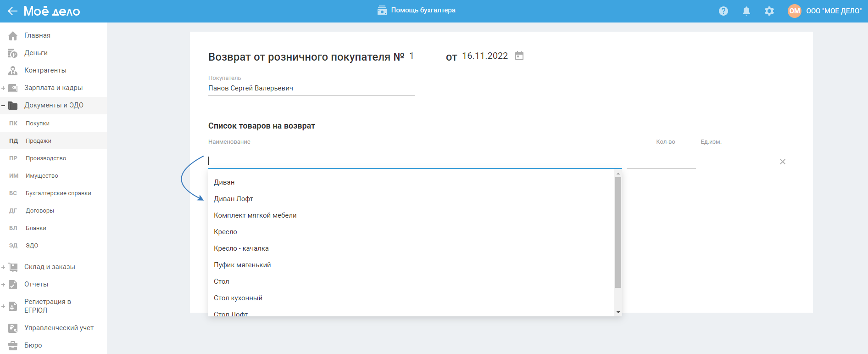The image size is (868, 354).
Task: Edit the return document number field
Action: click(x=425, y=56)
